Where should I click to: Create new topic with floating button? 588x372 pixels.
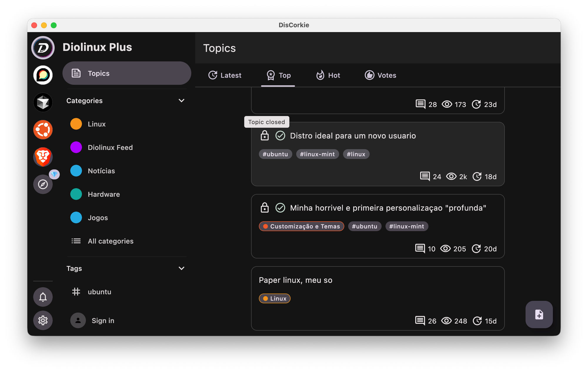[539, 314]
